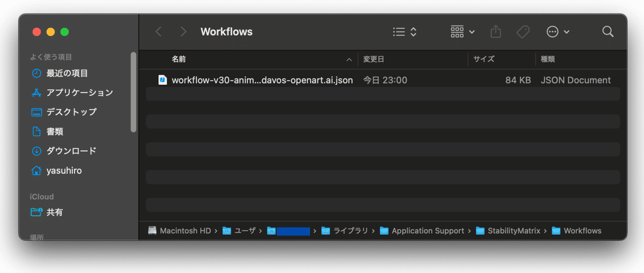
Task: Click the JSON file's document icon
Action: (163, 80)
